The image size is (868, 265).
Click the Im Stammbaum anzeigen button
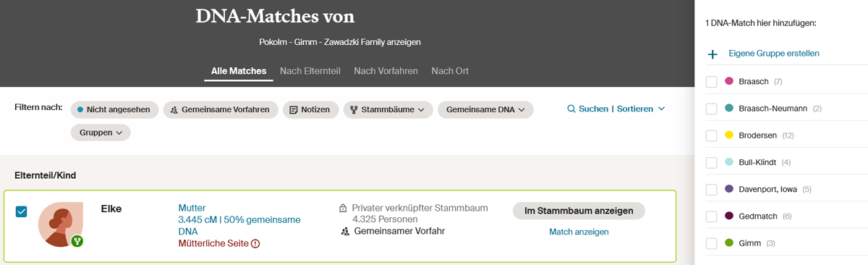tap(579, 211)
